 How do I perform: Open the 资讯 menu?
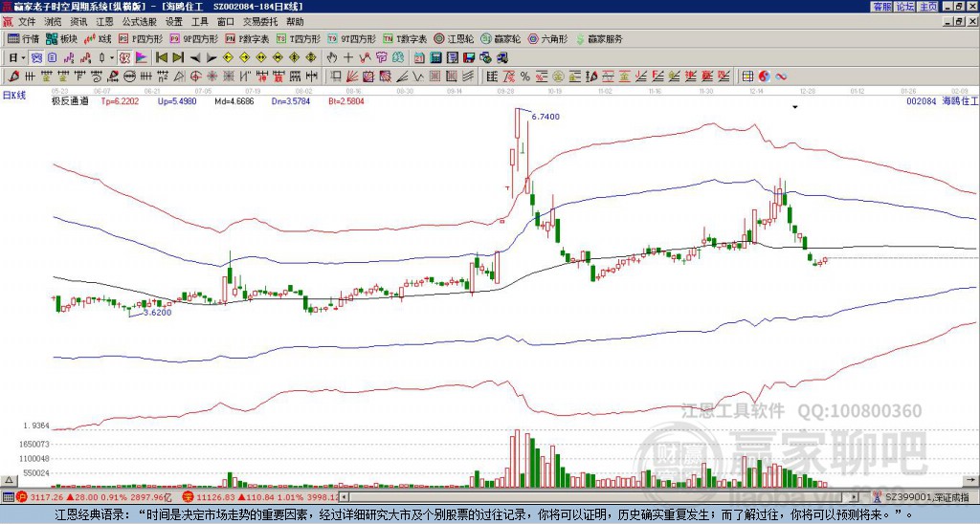coord(78,22)
